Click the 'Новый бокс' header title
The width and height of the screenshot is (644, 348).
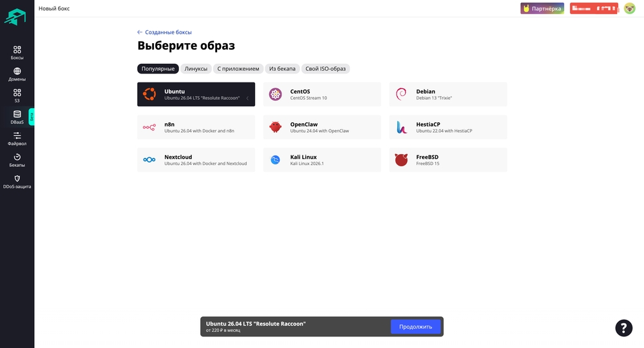point(54,8)
